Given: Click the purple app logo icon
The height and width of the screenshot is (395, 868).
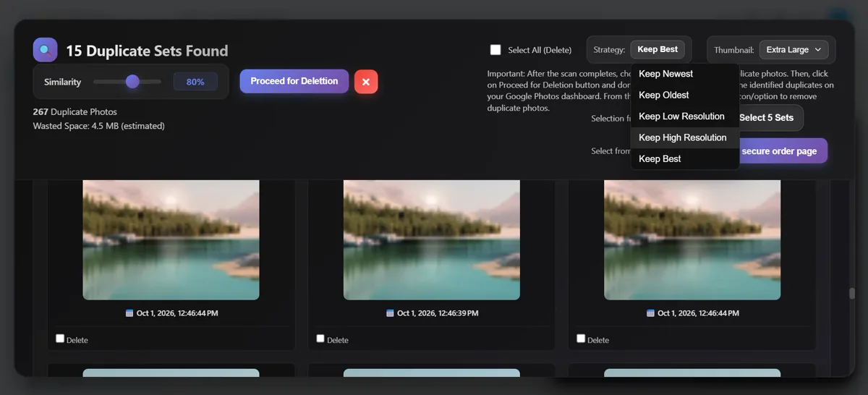Looking at the screenshot, I should pyautogui.click(x=45, y=50).
